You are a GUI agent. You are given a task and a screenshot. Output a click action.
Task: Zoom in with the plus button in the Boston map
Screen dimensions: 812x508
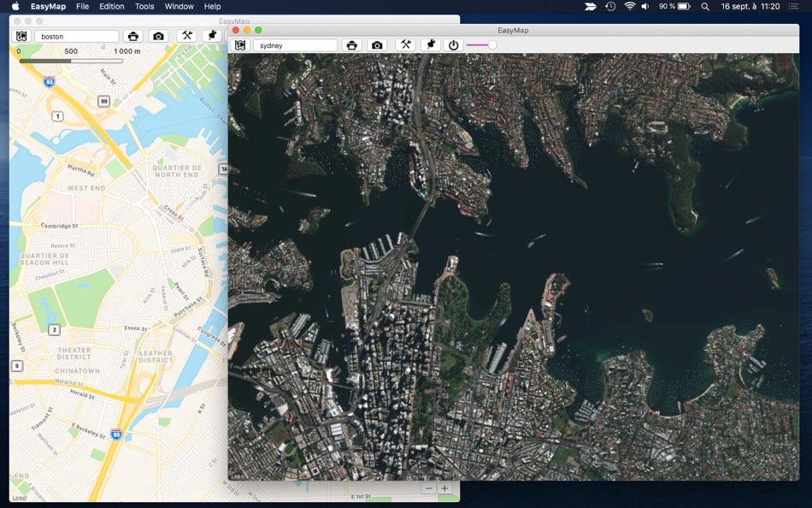pos(444,488)
